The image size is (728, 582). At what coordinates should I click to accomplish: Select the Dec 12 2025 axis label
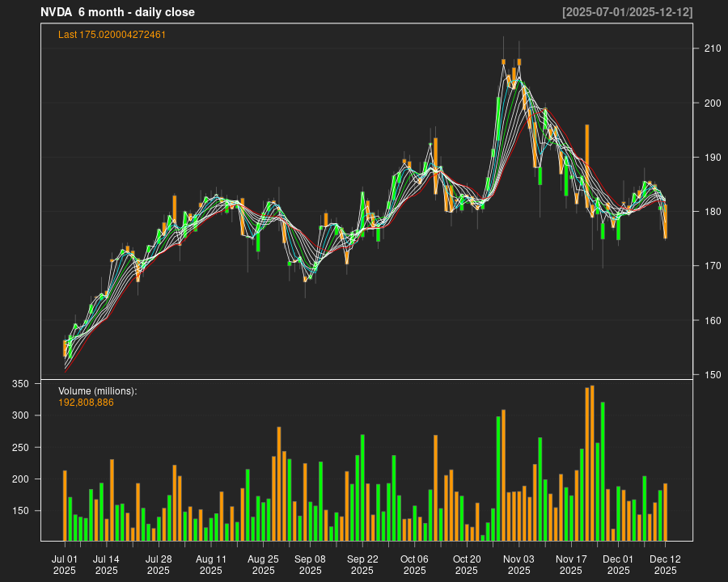666,563
